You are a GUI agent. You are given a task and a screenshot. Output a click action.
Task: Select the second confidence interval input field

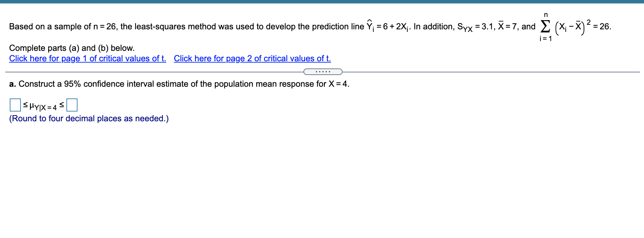(x=72, y=105)
